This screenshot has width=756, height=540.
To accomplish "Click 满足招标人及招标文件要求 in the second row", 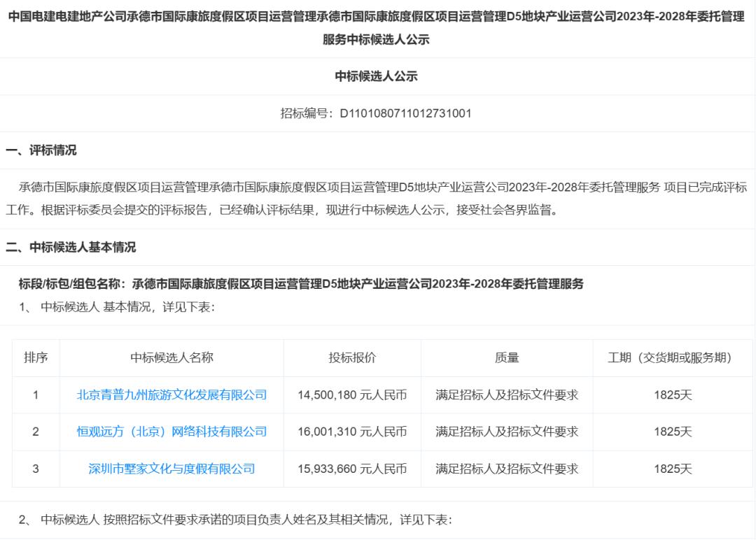I will (507, 432).
